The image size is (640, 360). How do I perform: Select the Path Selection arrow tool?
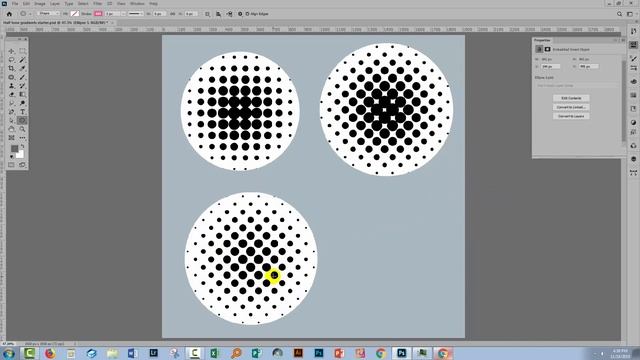point(11,120)
